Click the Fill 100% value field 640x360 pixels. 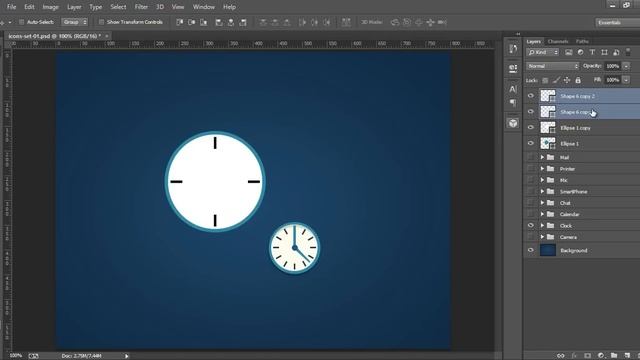tap(613, 80)
